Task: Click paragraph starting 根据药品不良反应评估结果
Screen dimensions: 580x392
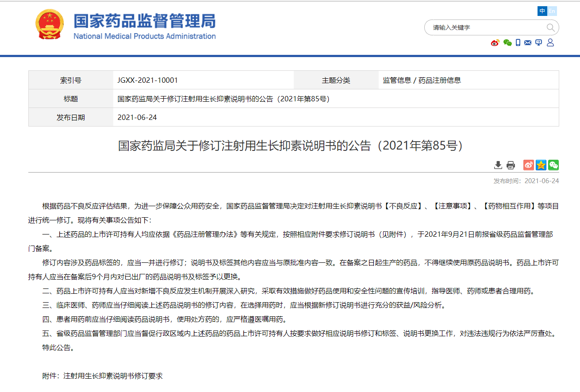Action: point(293,213)
